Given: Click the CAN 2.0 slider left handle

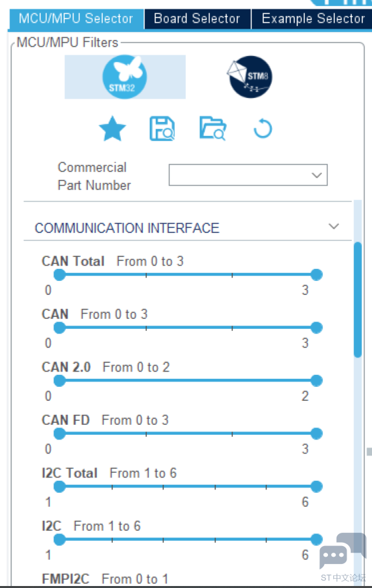Looking at the screenshot, I should coord(59,381).
